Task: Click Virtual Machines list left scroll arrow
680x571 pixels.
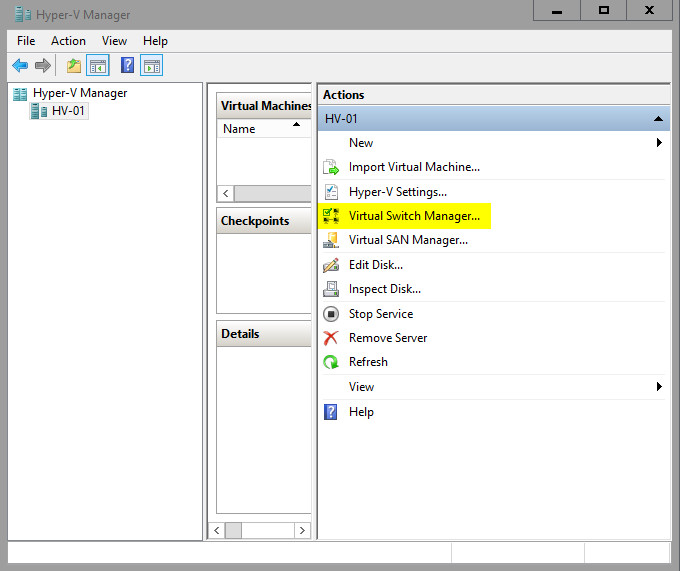Action: [226, 193]
